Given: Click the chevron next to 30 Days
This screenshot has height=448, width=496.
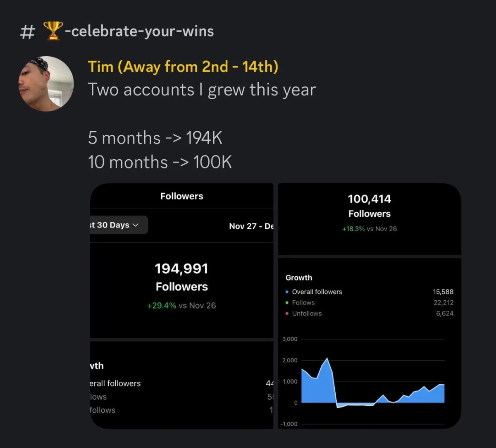Looking at the screenshot, I should click(x=136, y=225).
